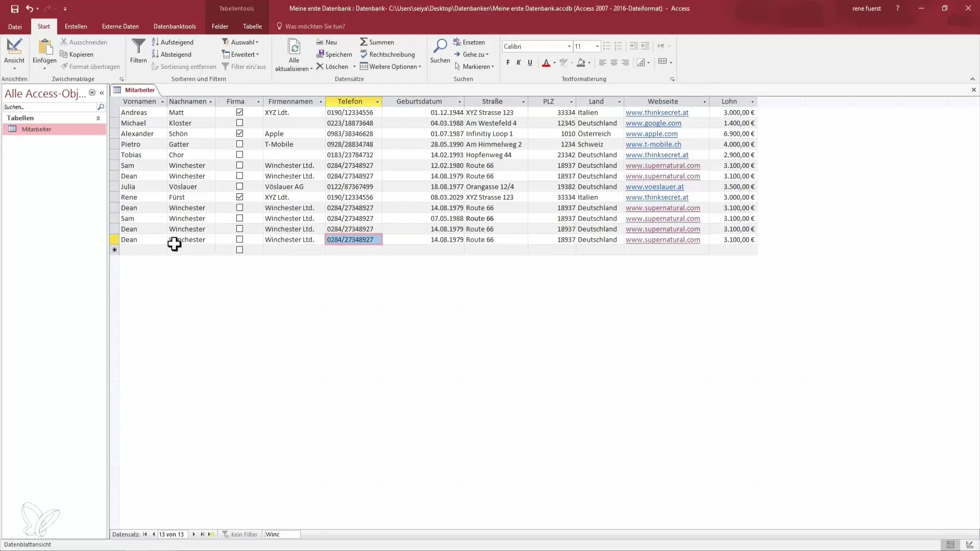The image size is (980, 551).
Task: Toggle underline formatting (U)
Action: coord(530,62)
